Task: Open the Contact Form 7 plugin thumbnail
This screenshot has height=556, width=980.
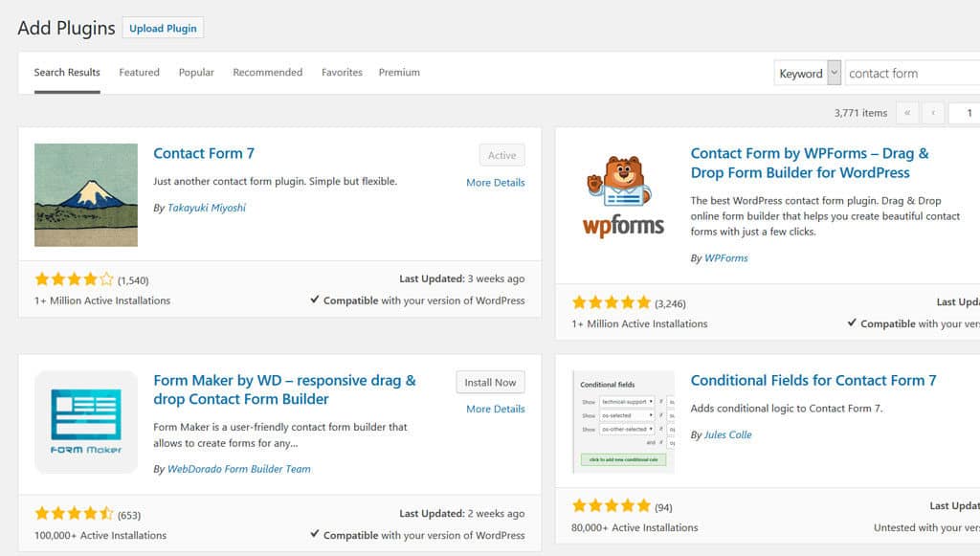Action: [x=85, y=195]
